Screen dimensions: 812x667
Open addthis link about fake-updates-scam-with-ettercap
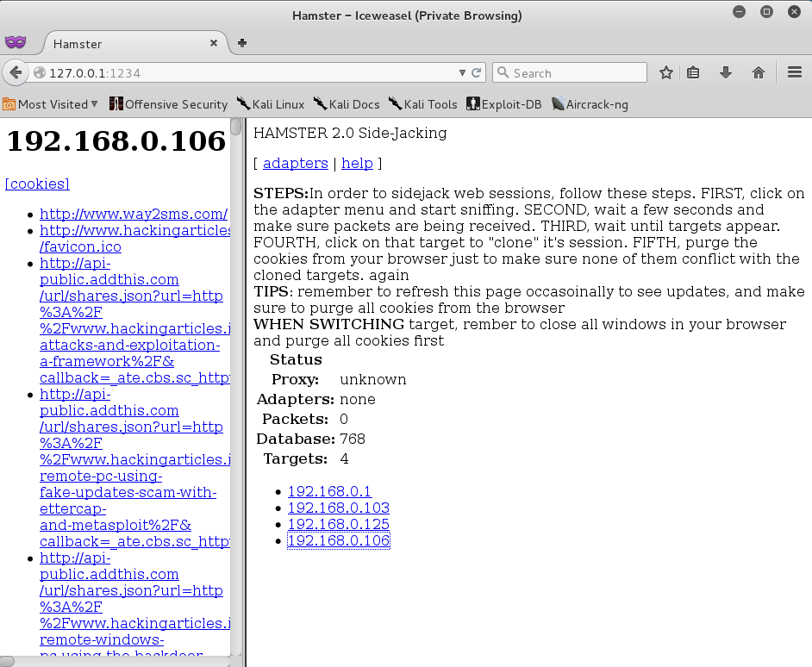tap(134, 468)
